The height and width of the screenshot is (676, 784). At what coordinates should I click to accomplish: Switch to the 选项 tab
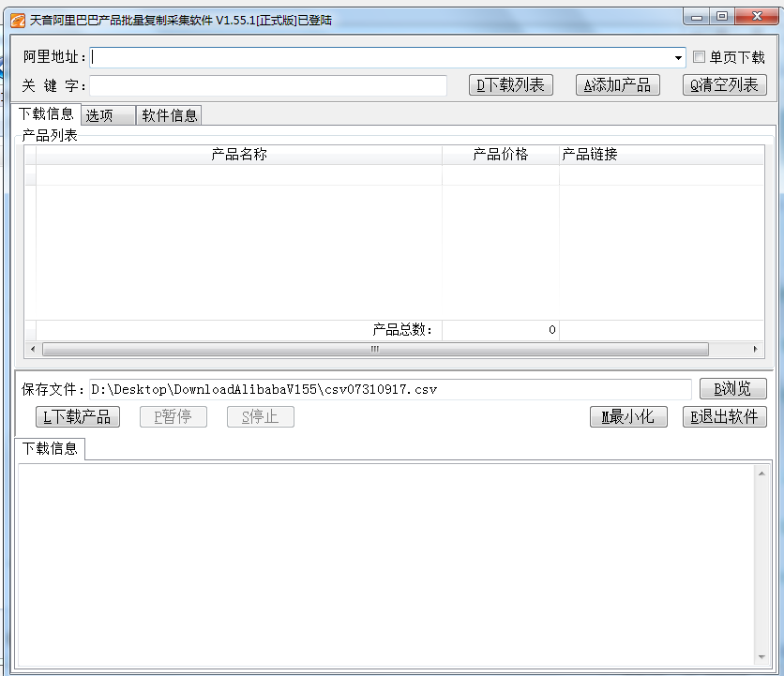click(108, 115)
